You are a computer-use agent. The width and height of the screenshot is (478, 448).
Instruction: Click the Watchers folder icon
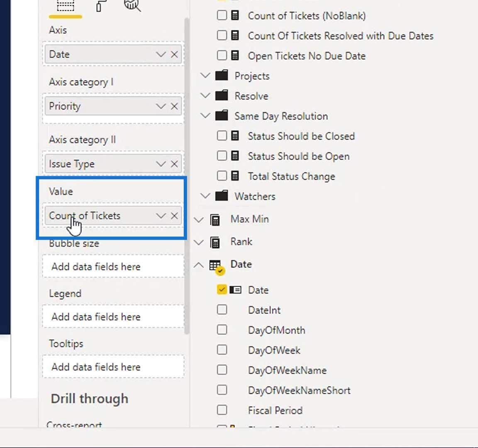pos(222,195)
